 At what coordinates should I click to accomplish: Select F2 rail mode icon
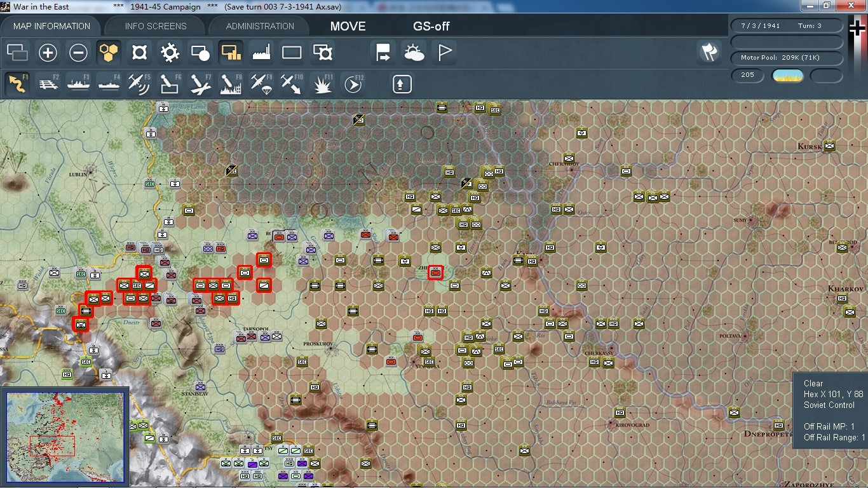click(48, 84)
